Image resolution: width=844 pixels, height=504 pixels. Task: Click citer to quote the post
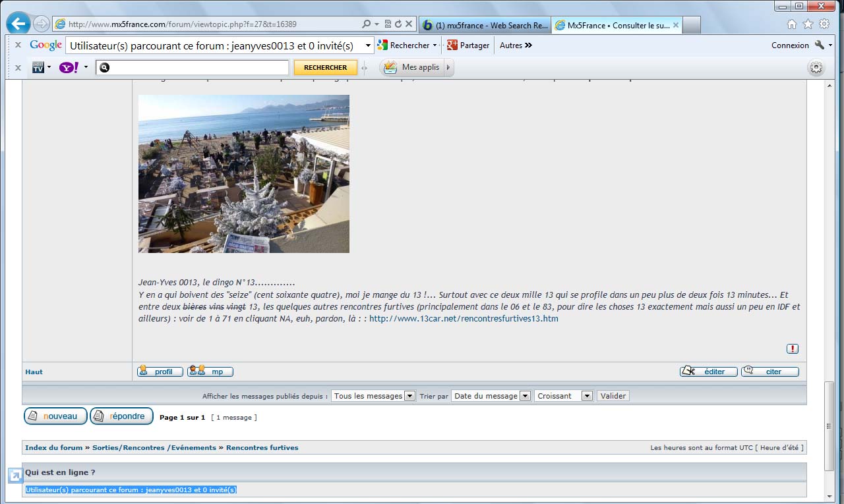(770, 372)
